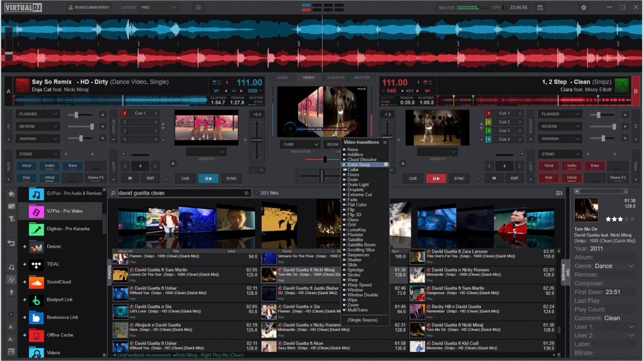Open the settings gear in the top bar
The width and height of the screenshot is (644, 361).
tap(584, 7)
